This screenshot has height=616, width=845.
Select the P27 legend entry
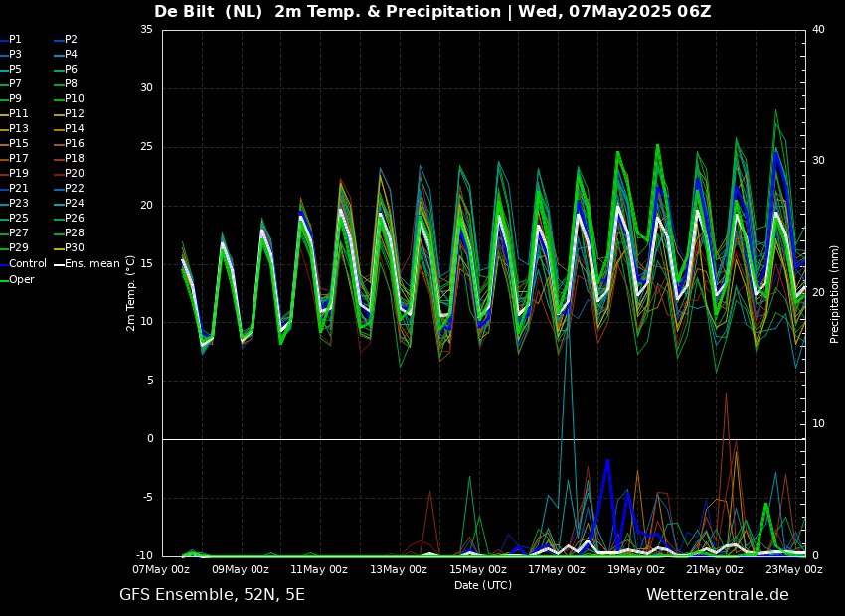point(18,233)
